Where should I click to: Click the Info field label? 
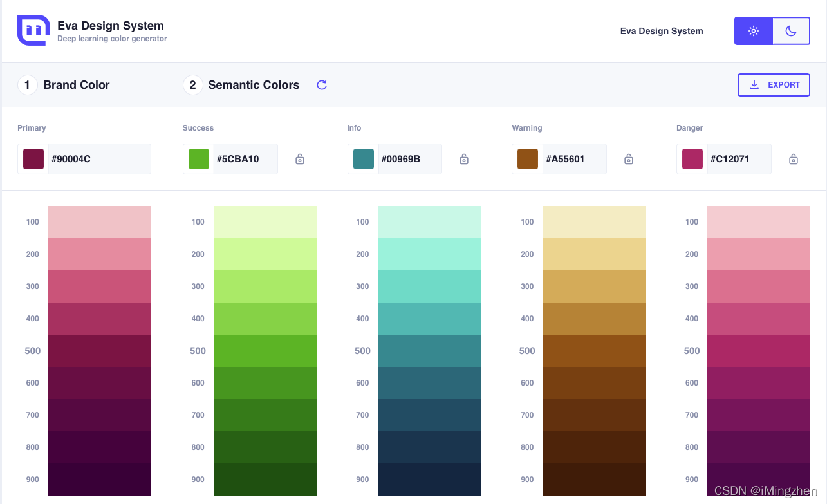pyautogui.click(x=354, y=128)
